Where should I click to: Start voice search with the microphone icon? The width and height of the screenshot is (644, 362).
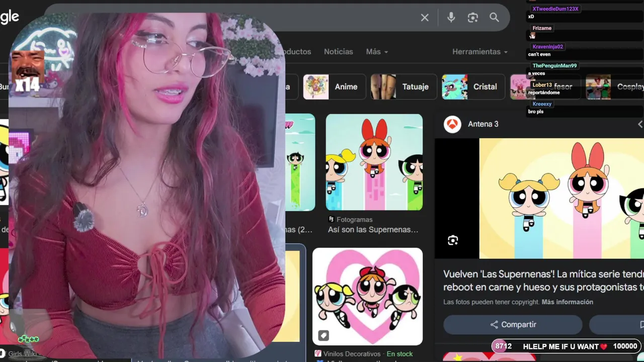tap(451, 18)
